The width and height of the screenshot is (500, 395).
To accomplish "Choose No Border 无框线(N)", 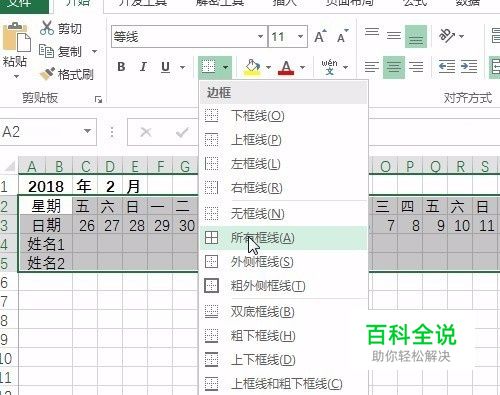I will (283, 214).
